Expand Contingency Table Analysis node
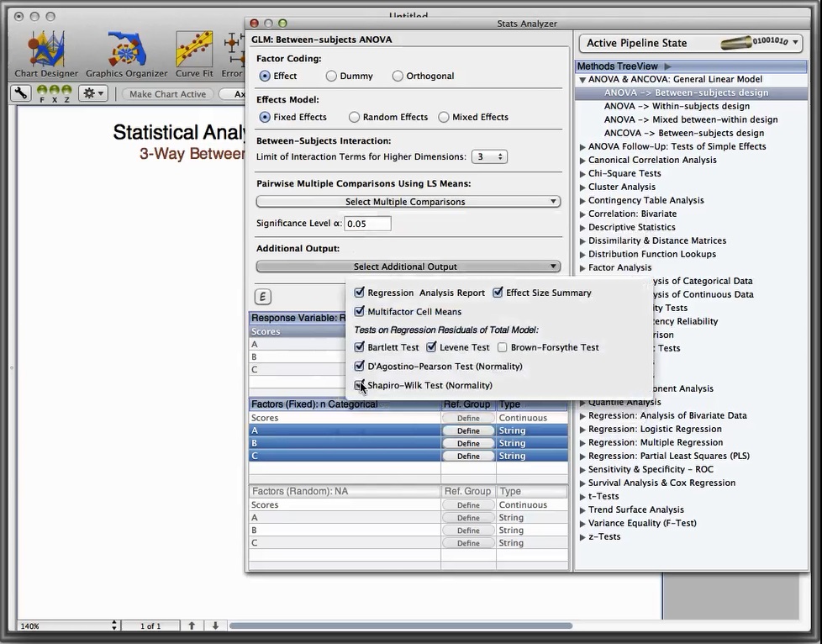822x644 pixels. coord(582,201)
